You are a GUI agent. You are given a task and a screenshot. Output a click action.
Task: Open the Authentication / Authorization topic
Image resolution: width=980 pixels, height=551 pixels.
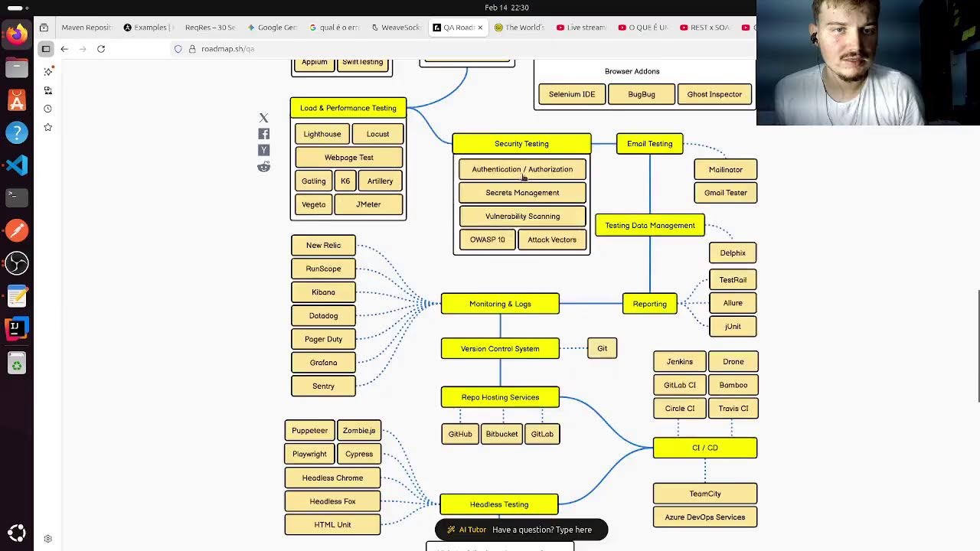(x=522, y=169)
